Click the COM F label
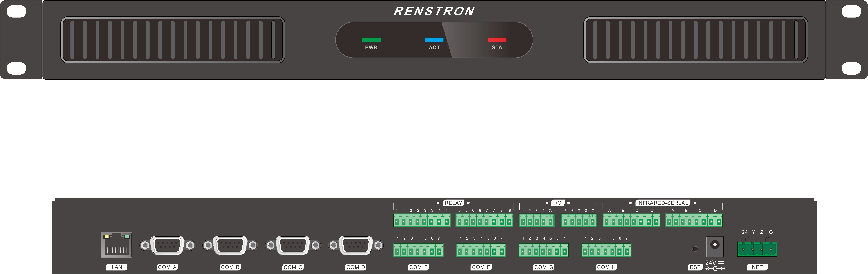This screenshot has height=274, width=868. pos(481,267)
